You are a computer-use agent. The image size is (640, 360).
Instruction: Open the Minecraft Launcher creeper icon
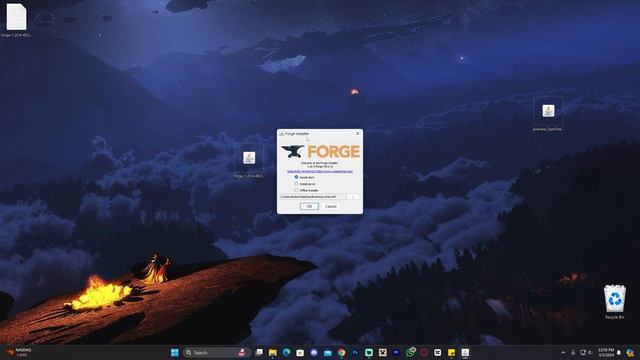tap(382, 352)
